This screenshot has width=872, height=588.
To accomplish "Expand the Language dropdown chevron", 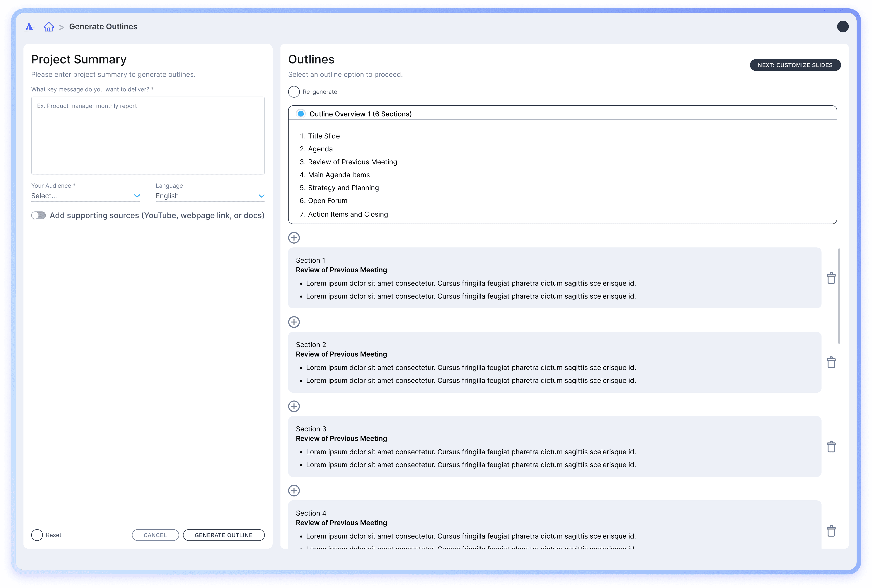I will pyautogui.click(x=262, y=196).
